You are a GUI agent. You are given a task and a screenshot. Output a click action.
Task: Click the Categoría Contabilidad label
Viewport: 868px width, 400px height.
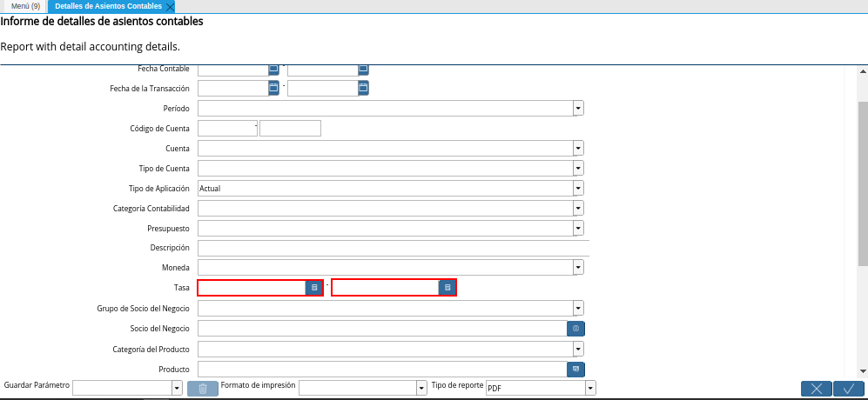[x=151, y=208]
